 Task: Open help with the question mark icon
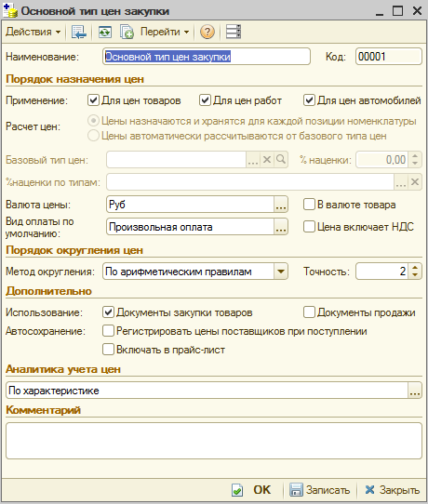[x=207, y=32]
